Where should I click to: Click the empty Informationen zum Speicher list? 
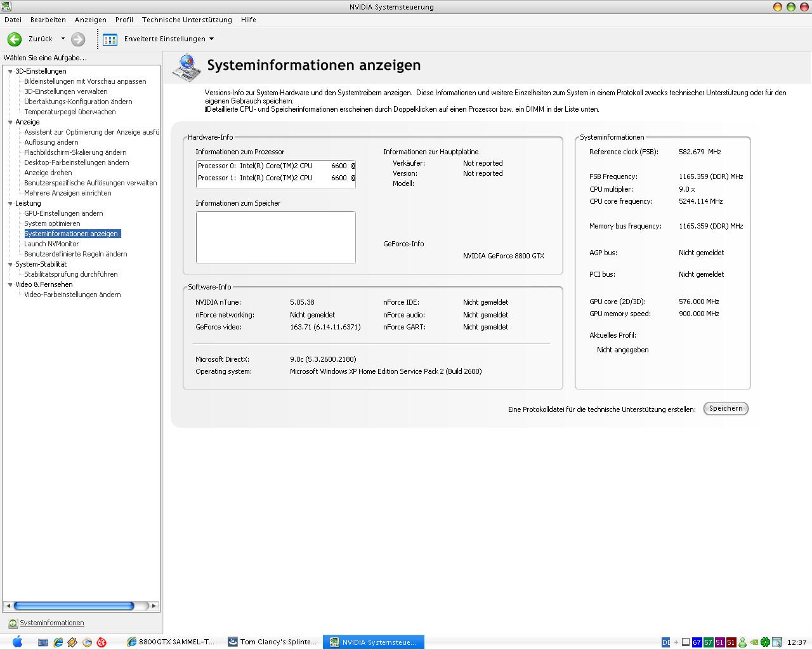[x=276, y=237]
